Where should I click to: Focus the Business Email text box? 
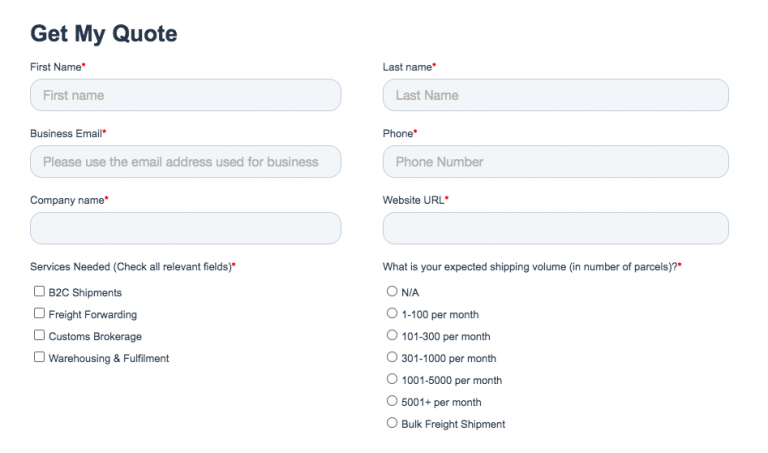[x=185, y=162]
